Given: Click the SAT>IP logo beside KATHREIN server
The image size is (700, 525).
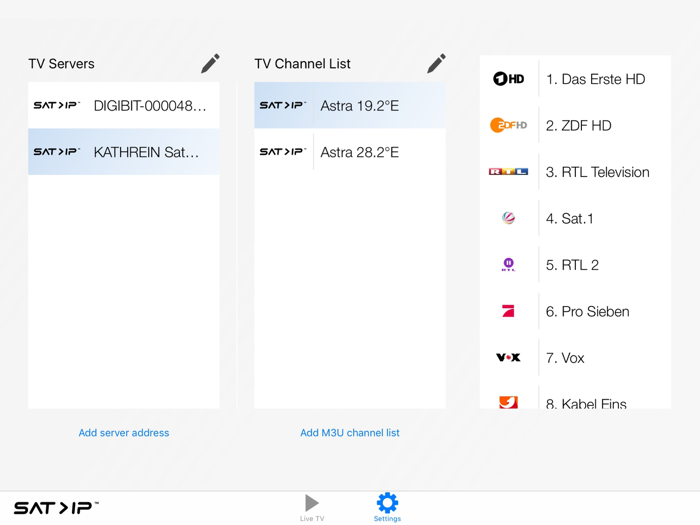Looking at the screenshot, I should pyautogui.click(x=57, y=152).
